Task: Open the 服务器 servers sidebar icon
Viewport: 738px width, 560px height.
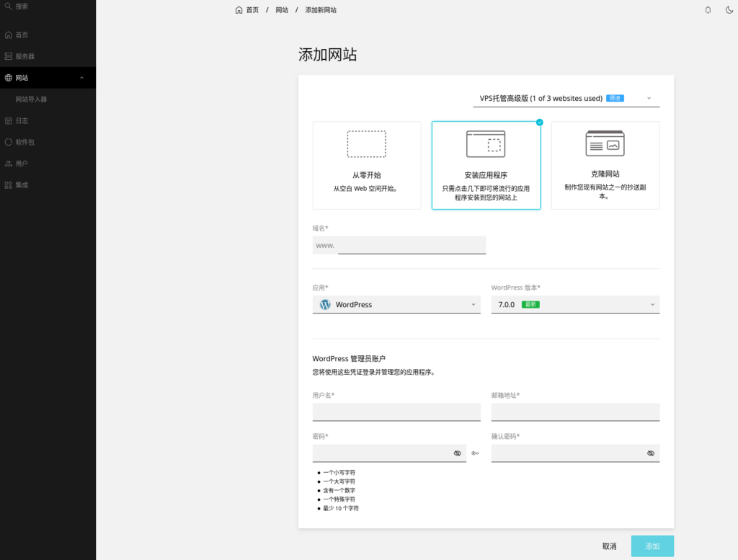Action: click(x=8, y=56)
